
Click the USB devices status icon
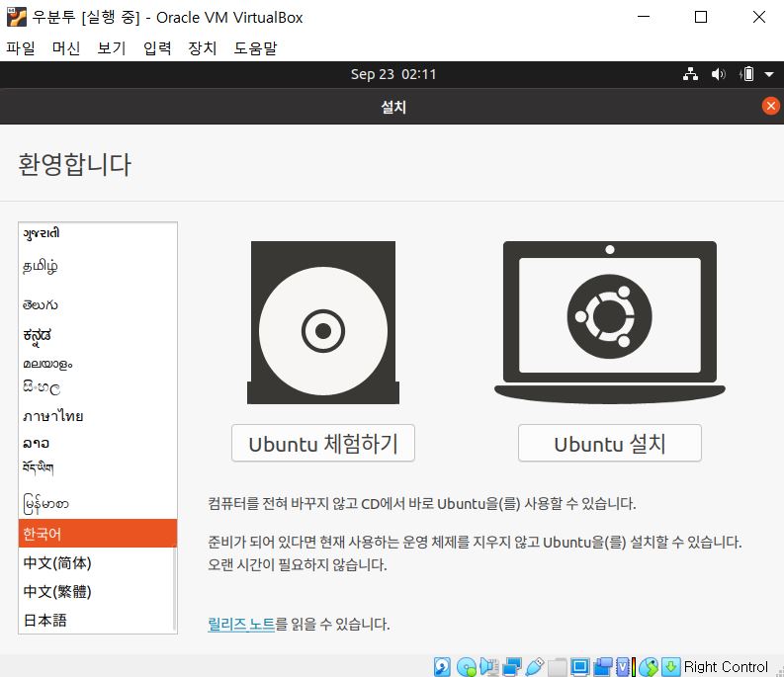click(x=535, y=666)
